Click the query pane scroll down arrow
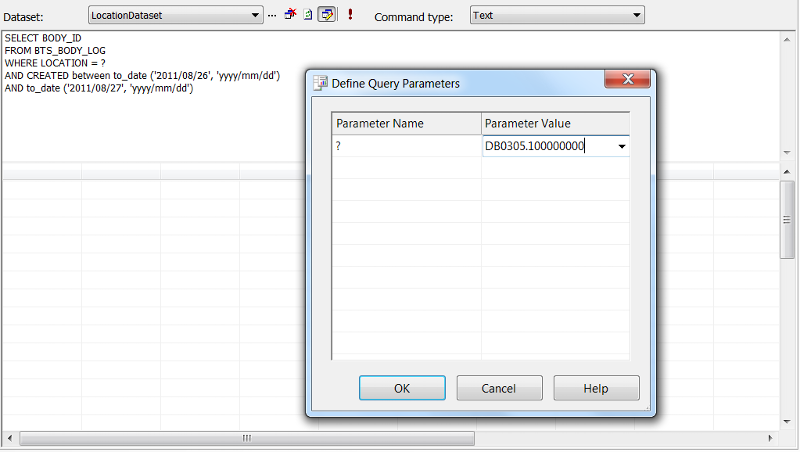 tap(787, 153)
